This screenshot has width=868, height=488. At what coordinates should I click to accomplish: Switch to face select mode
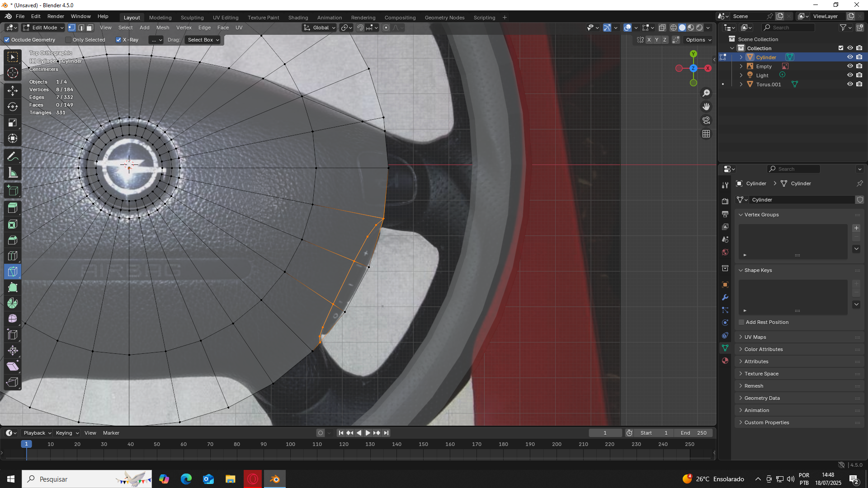click(x=90, y=28)
